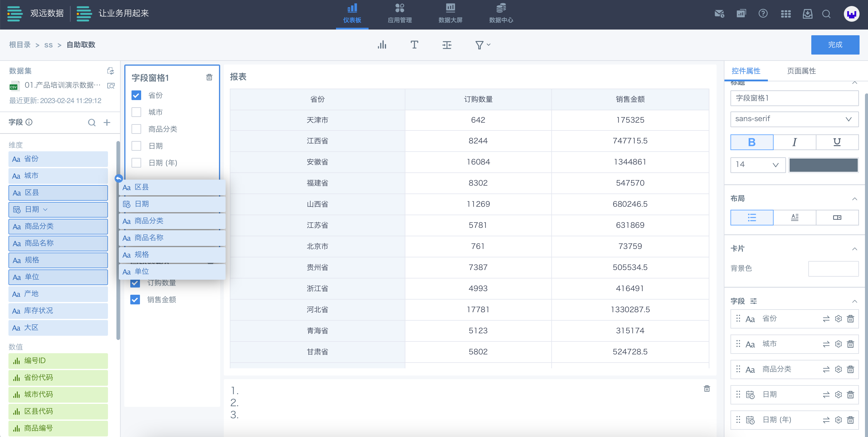
Task: Click the ss breadcrumb link
Action: tap(48, 45)
